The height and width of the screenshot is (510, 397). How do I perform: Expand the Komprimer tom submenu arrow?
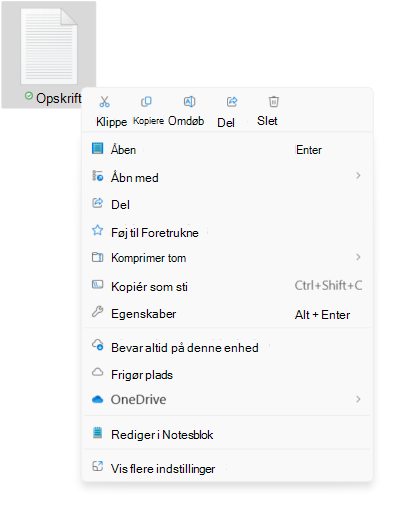358,257
